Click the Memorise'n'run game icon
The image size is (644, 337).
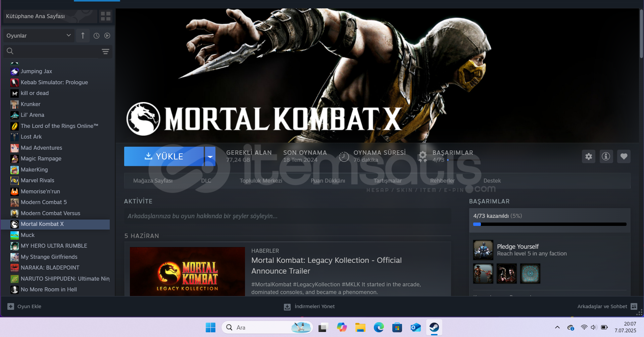pyautogui.click(x=14, y=192)
